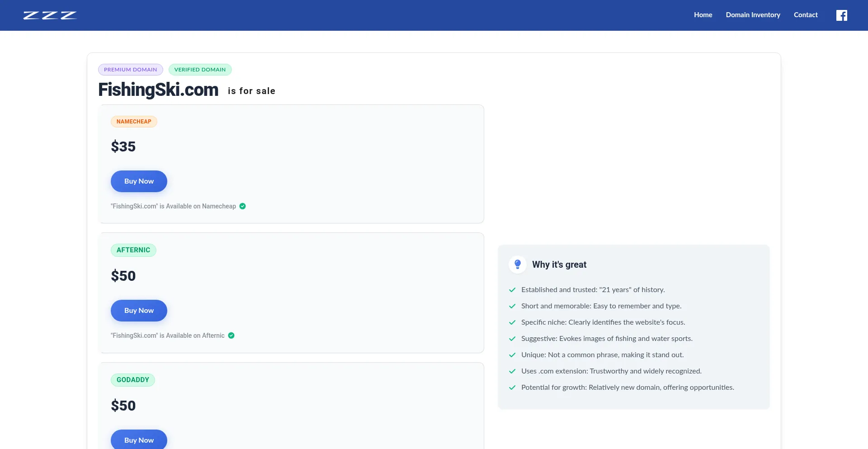Click the ZZZ site logo
Screen dimensions: 868x449
[50, 15]
